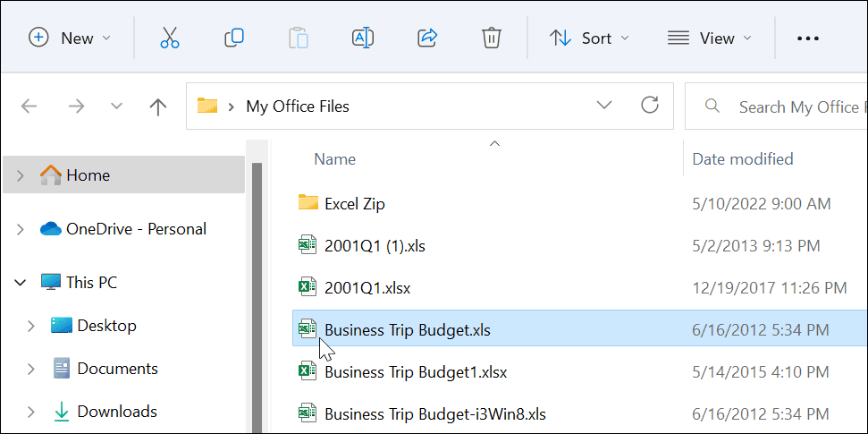Open the View dropdown menu
The height and width of the screenshot is (434, 868).
tap(710, 38)
